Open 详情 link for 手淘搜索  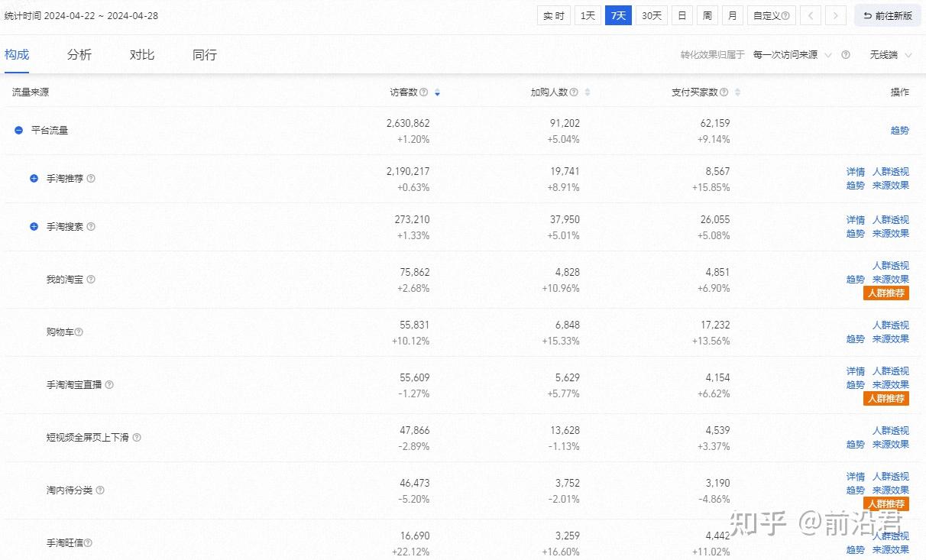(x=856, y=220)
